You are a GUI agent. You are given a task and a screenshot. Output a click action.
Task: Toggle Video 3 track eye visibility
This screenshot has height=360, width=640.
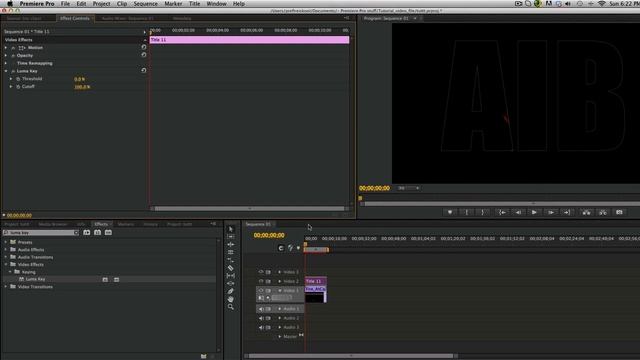(x=261, y=272)
